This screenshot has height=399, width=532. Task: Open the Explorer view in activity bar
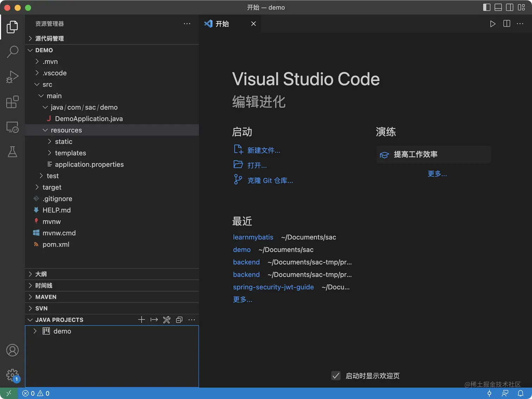[12, 27]
